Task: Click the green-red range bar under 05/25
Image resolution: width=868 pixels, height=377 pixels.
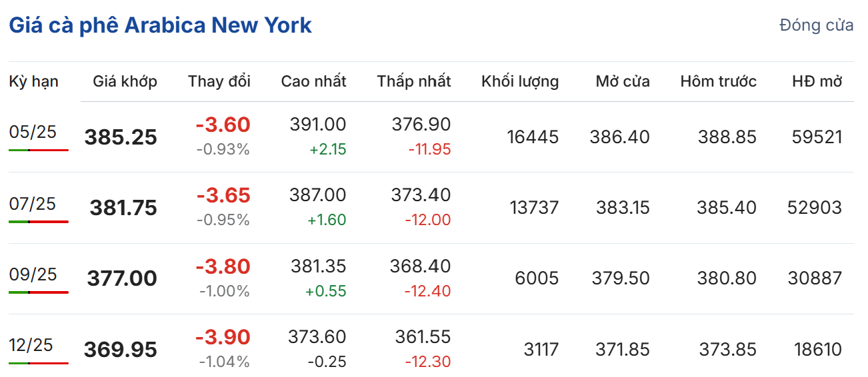Action: click(39, 151)
